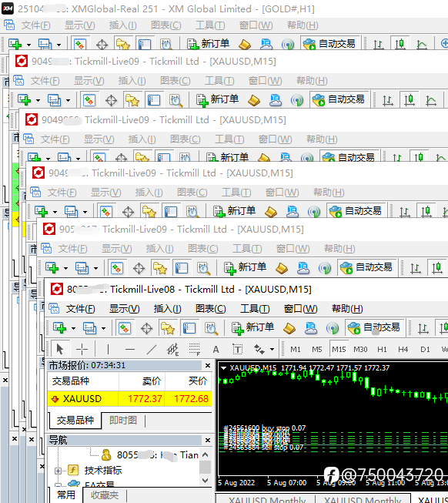Open Navigator icon in XM Global window
Screen dimensions: 448x503
[x=122, y=44]
